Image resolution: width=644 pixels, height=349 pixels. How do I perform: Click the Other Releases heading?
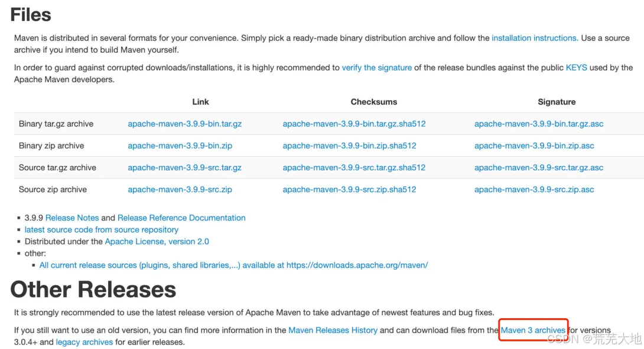[x=93, y=289]
